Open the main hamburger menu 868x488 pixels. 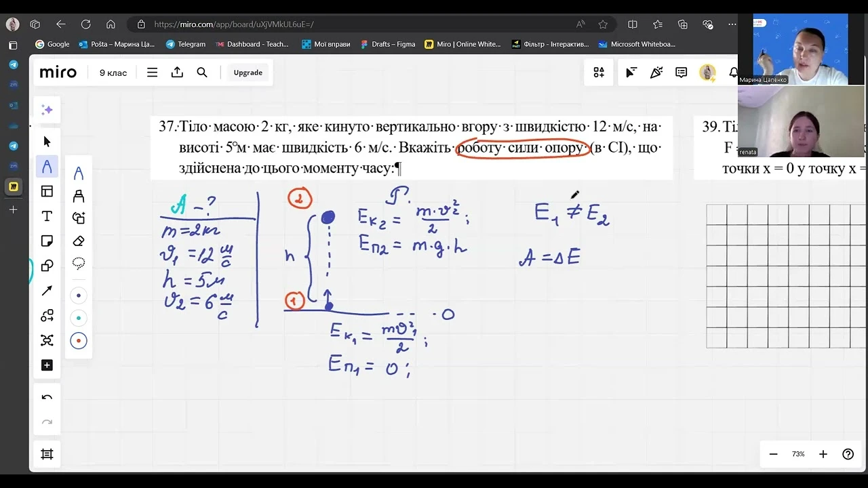pyautogui.click(x=152, y=73)
